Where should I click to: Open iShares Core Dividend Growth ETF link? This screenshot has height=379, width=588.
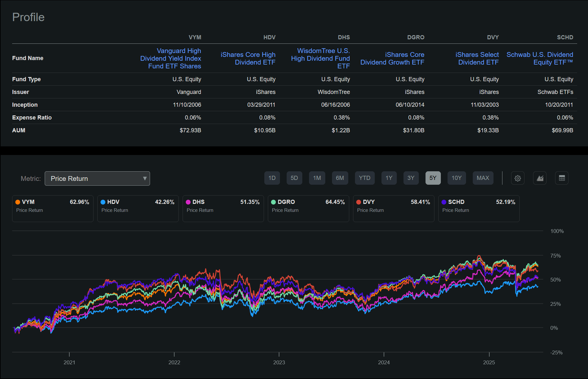(392, 58)
